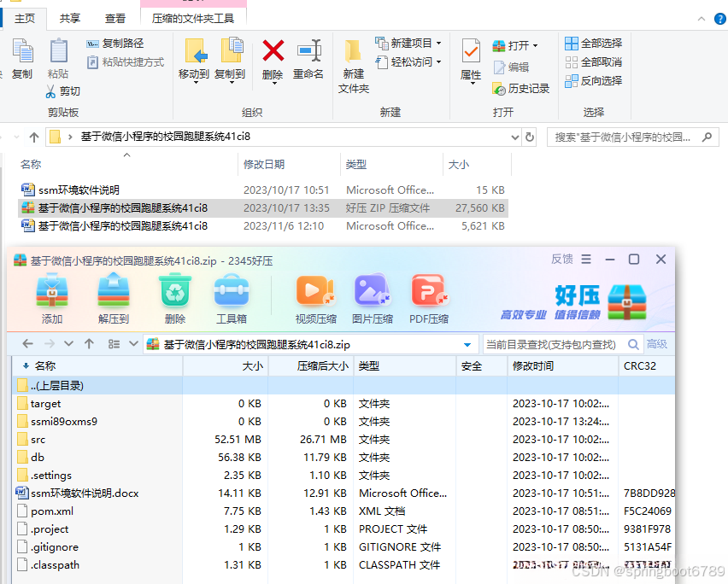This screenshot has width=728, height=584.
Task: Click the 好压 Back arrow
Action: tap(28, 344)
